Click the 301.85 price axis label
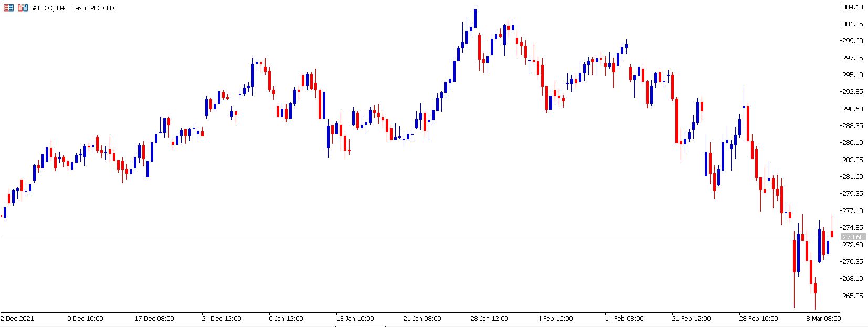This screenshot has height=327, width=868. click(x=853, y=24)
